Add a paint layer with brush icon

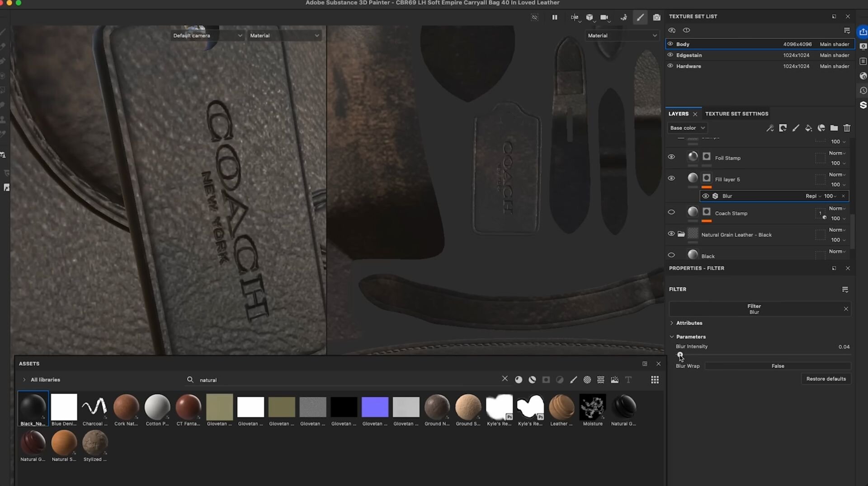pos(796,128)
